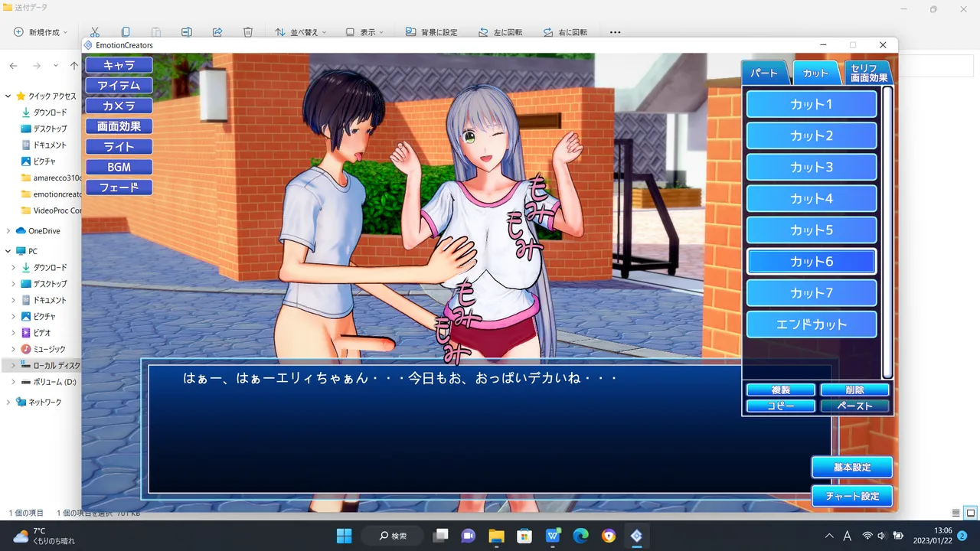Viewport: 980px width, 551px height.
Task: Click the コピー button
Action: (781, 406)
